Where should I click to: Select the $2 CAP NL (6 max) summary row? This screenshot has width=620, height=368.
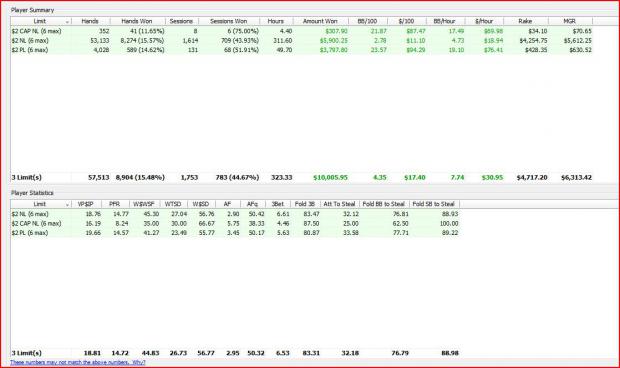pyautogui.click(x=301, y=31)
